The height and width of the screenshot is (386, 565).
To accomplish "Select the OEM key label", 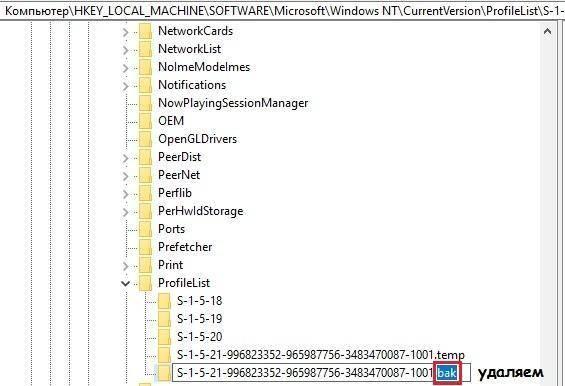I will coord(171,121).
